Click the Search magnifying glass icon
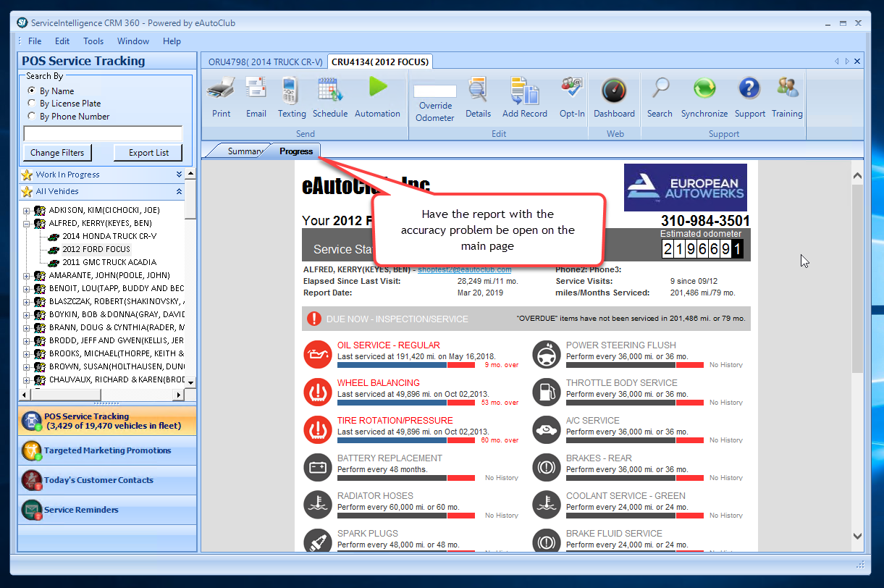The image size is (884, 588). [660, 89]
